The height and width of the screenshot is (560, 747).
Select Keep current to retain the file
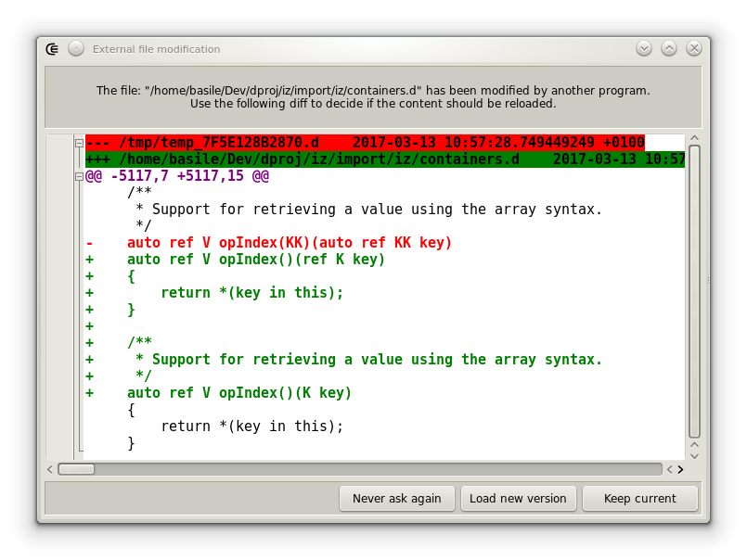[x=639, y=499]
